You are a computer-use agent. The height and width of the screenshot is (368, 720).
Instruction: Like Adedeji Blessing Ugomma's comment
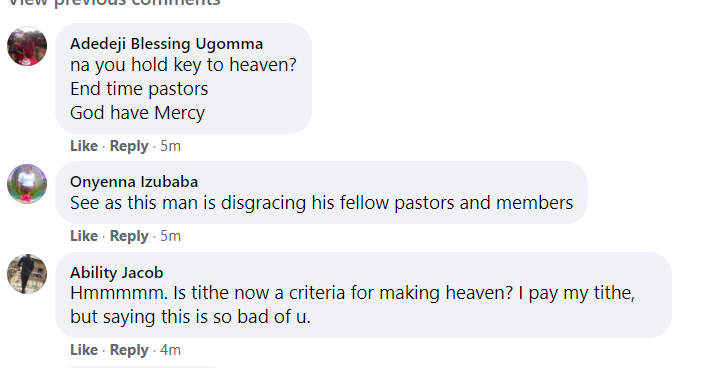pos(84,146)
